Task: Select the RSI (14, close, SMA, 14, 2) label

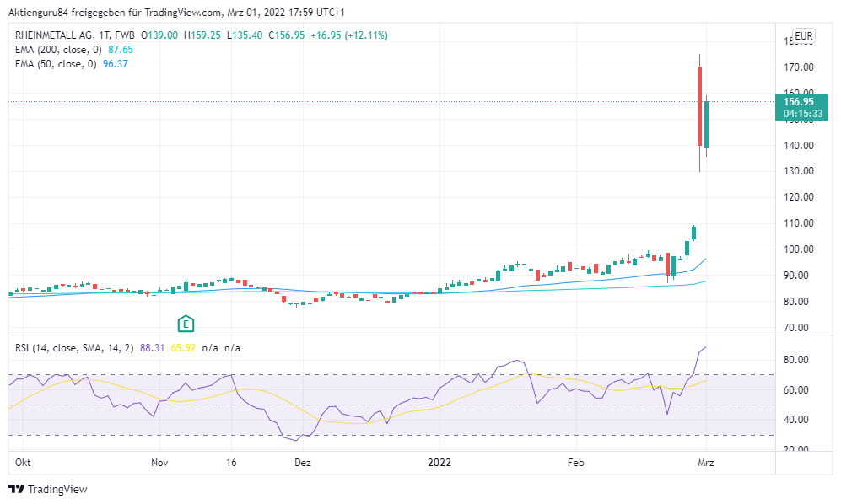Action: click(74, 349)
